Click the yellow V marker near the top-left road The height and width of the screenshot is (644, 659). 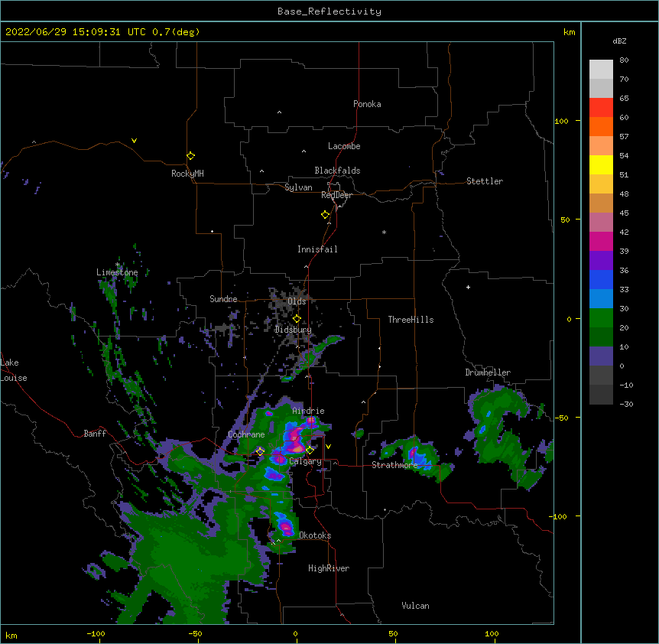point(134,141)
